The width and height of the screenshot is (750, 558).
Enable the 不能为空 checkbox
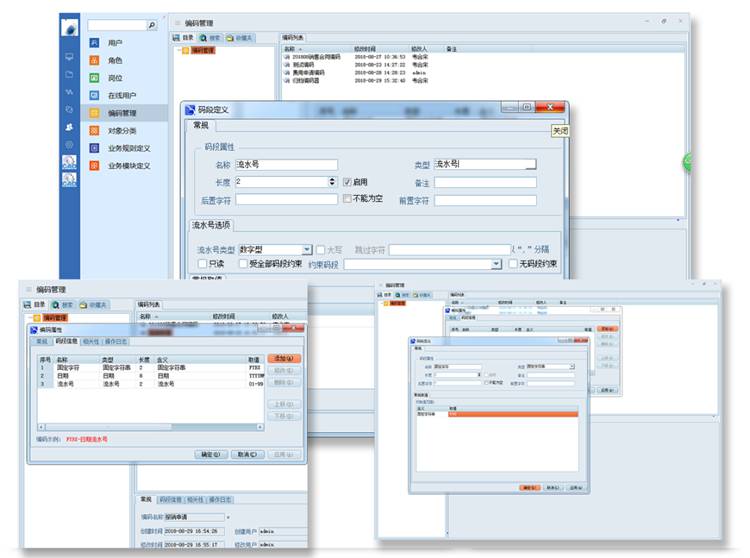coord(348,199)
